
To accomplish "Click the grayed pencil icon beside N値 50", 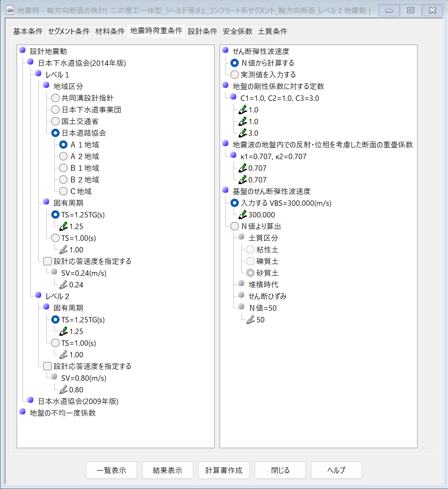I will coord(250,320).
